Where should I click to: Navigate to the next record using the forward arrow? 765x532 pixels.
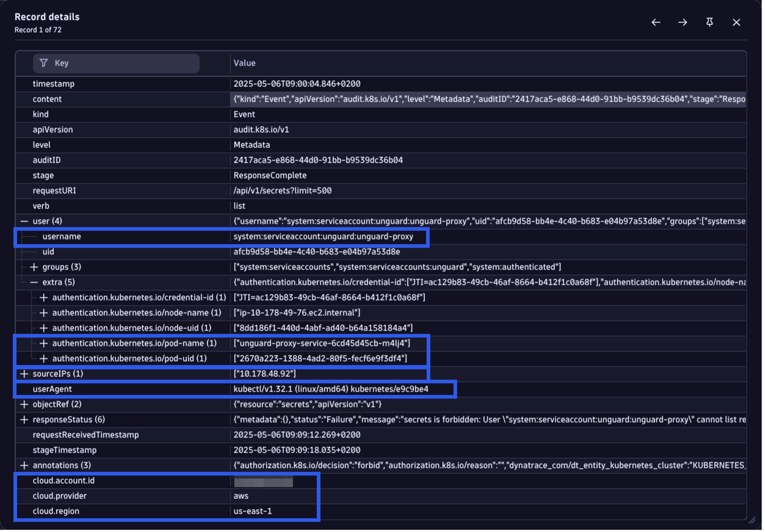tap(683, 23)
